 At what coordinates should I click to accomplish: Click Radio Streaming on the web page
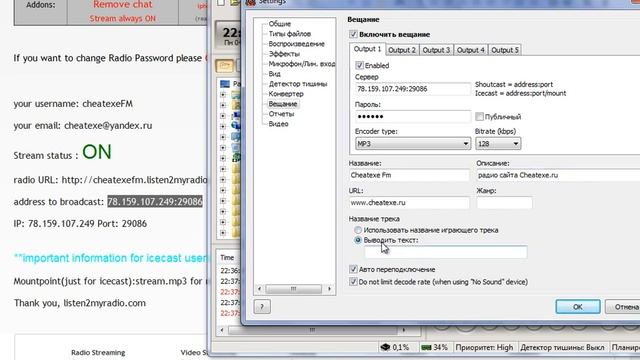pyautogui.click(x=98, y=352)
